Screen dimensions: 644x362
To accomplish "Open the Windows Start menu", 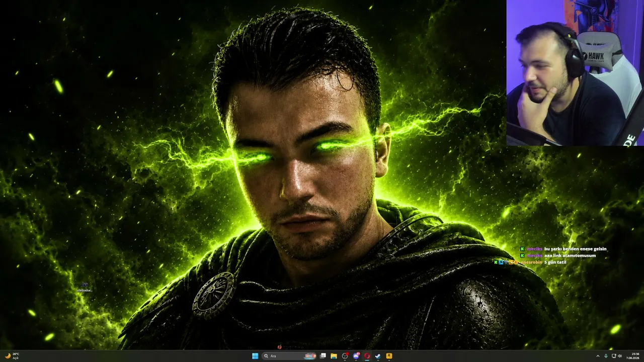I will [x=255, y=356].
